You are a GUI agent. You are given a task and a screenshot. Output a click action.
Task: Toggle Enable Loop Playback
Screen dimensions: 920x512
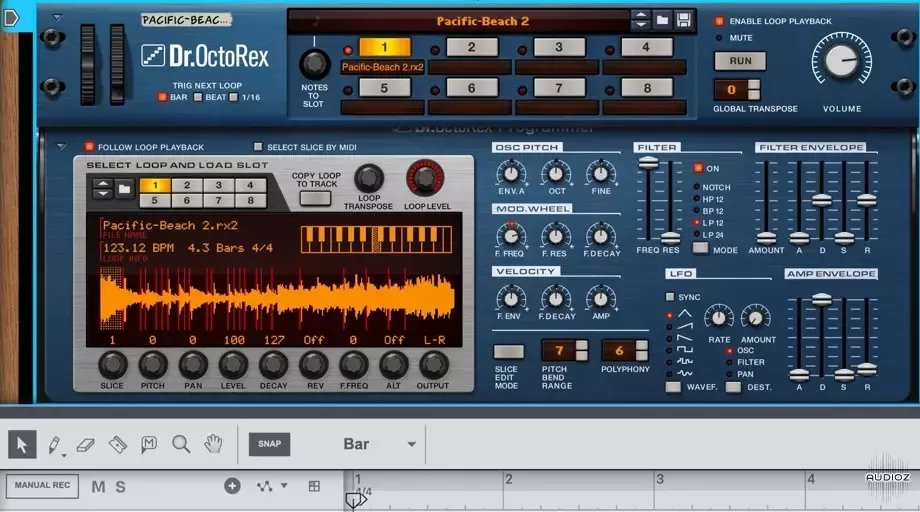719,21
